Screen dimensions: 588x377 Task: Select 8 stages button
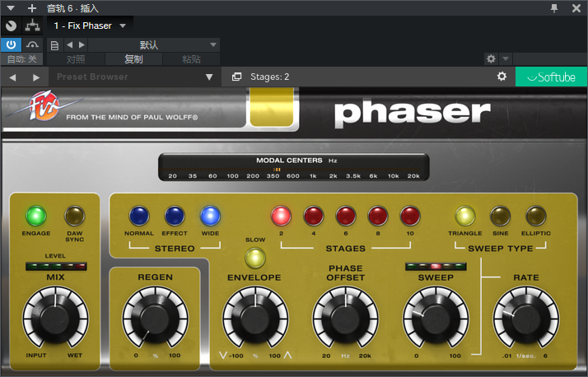pos(378,216)
